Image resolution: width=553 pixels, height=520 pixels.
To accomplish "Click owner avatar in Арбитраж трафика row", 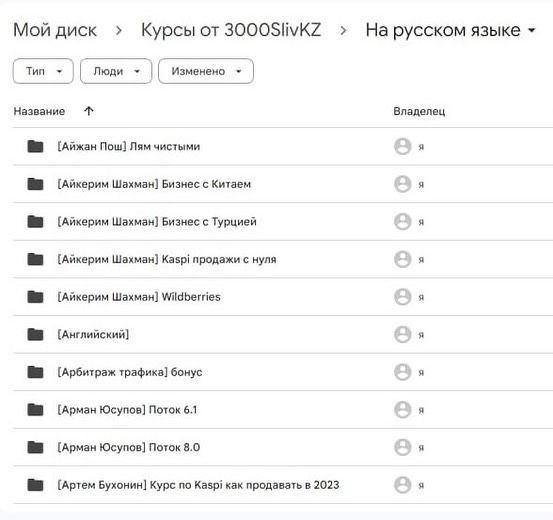I will [x=402, y=372].
